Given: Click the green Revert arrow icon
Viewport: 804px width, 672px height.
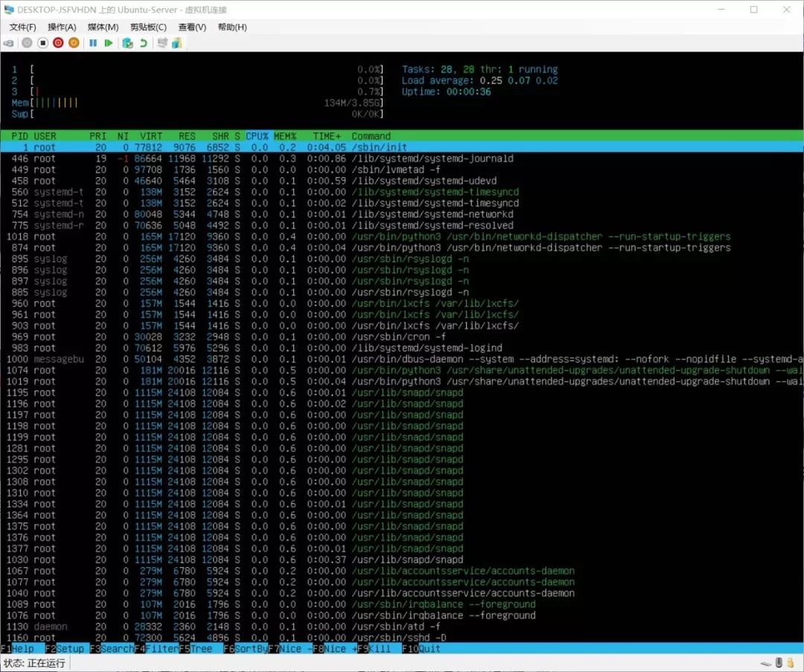Looking at the screenshot, I should click(x=144, y=43).
